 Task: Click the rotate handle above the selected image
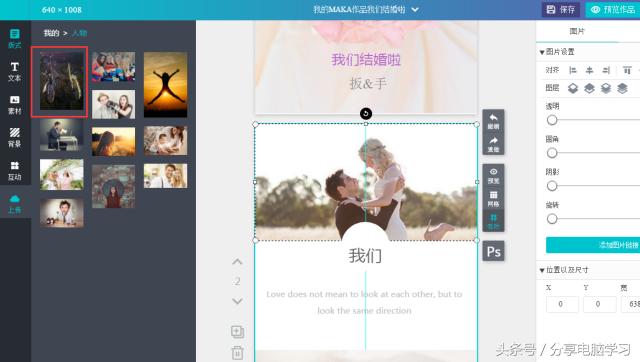point(366,113)
